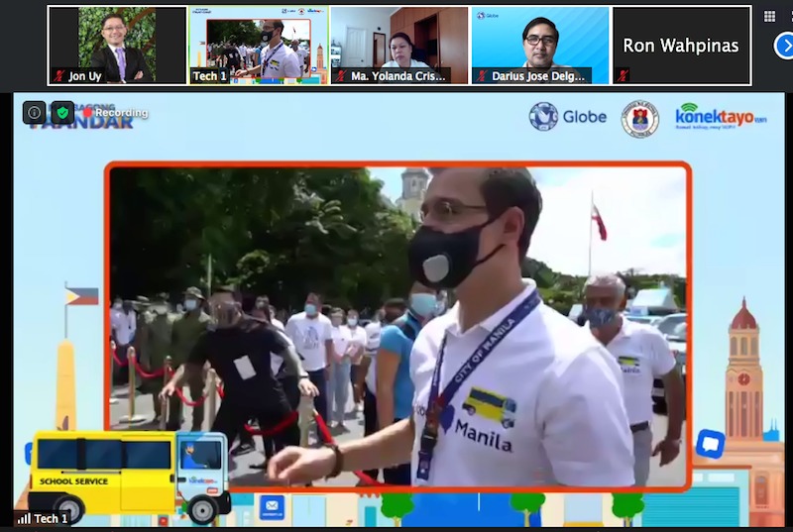Click the Globe logo in the presentation
The image size is (793, 532).
[x=568, y=116]
